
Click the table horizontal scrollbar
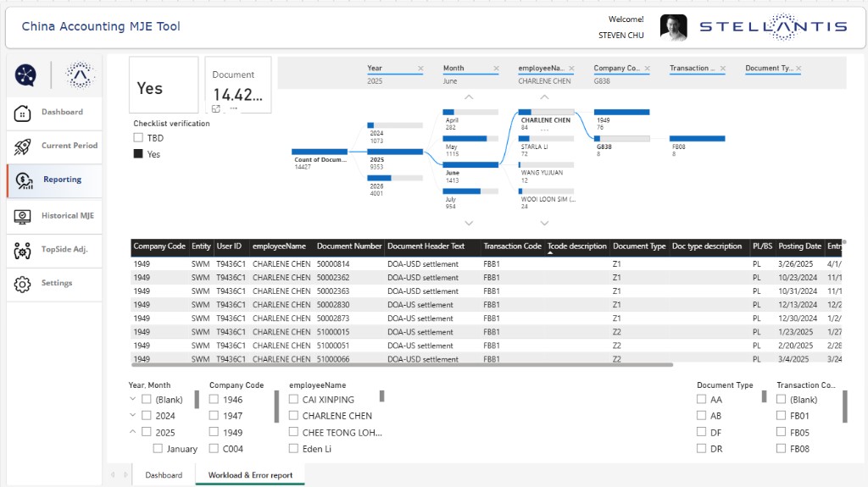(403, 365)
